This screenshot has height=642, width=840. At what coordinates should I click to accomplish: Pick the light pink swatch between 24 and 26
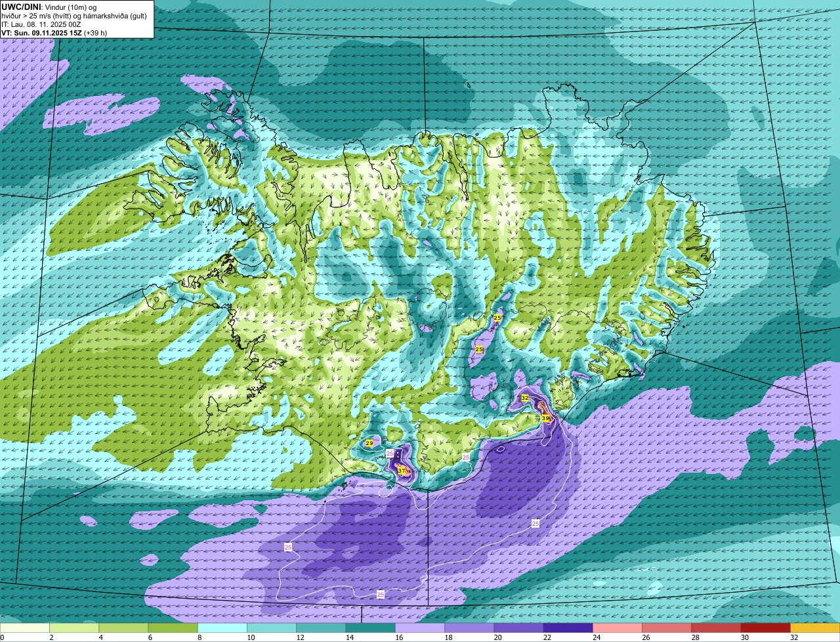[618, 628]
